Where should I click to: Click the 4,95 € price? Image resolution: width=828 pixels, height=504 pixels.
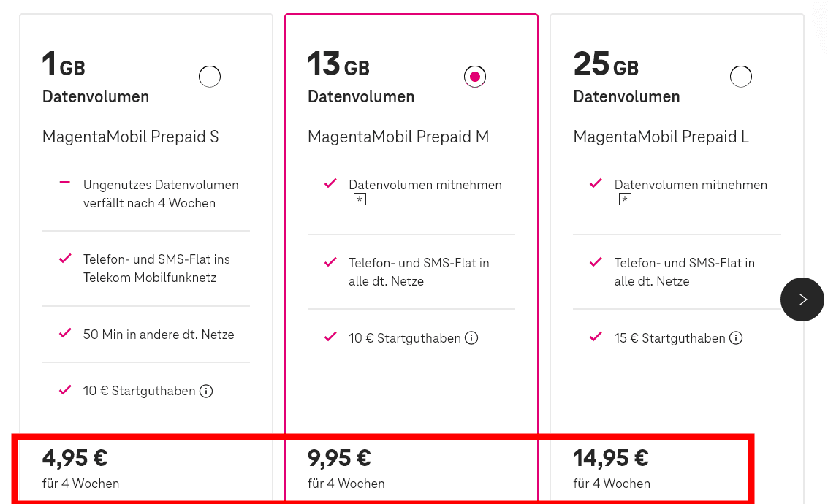click(x=75, y=458)
